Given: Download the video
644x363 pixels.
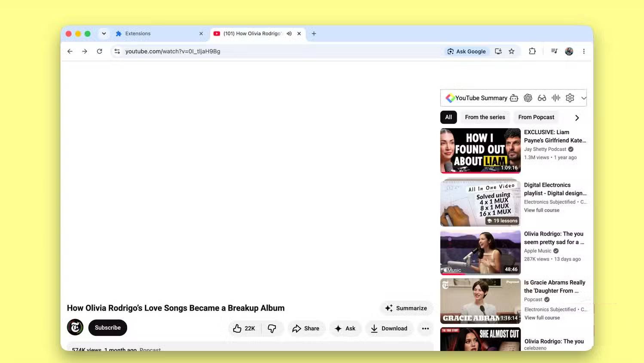Looking at the screenshot, I should pyautogui.click(x=389, y=329).
